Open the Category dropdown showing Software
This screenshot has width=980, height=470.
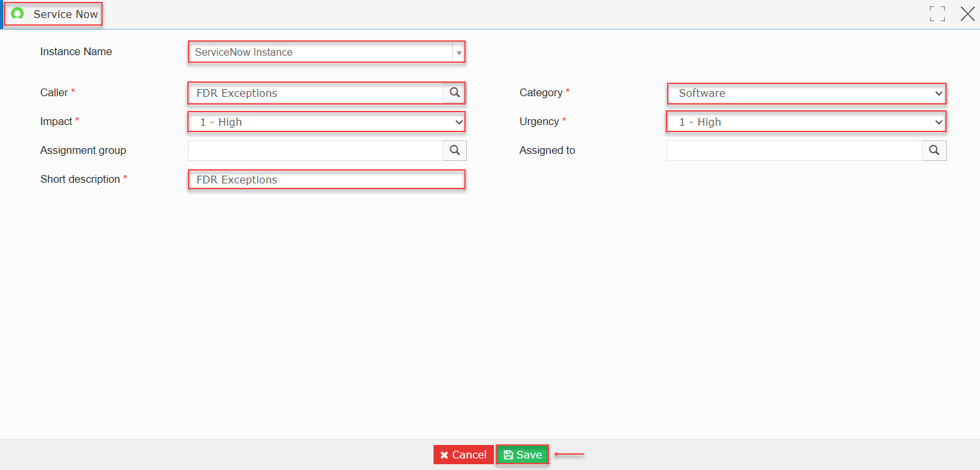pyautogui.click(x=806, y=93)
